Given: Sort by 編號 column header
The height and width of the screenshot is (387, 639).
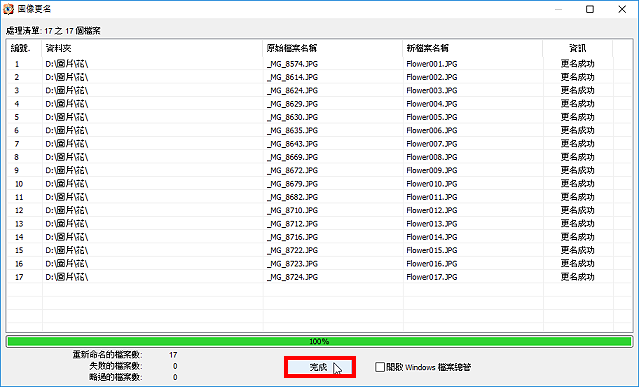Looking at the screenshot, I should point(20,48).
